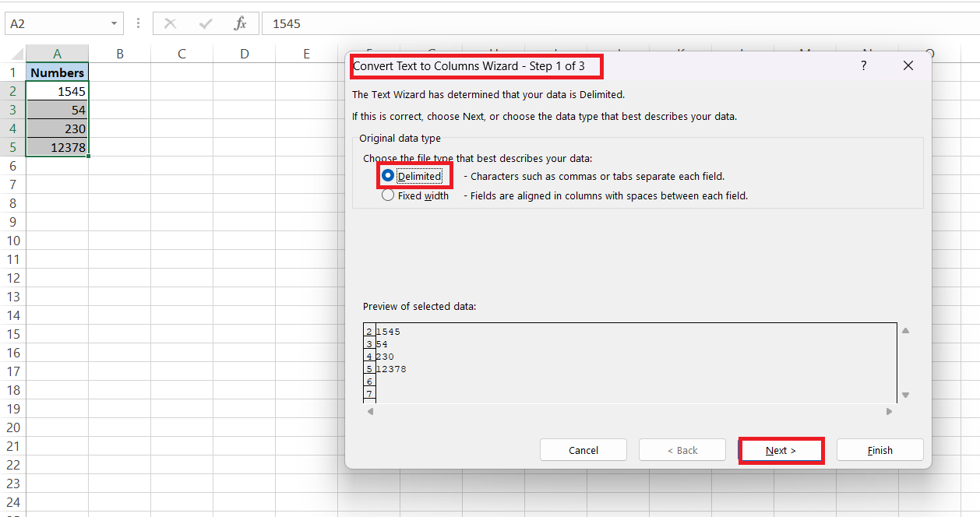980x517 pixels.
Task: Close the Convert Text to Columns dialog
Action: click(x=908, y=66)
